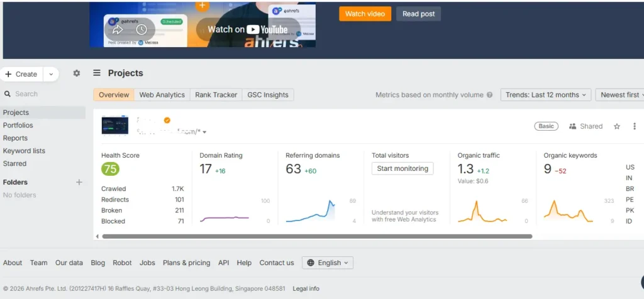The width and height of the screenshot is (644, 299).
Task: Click the sidebar Search input field
Action: [x=43, y=94]
